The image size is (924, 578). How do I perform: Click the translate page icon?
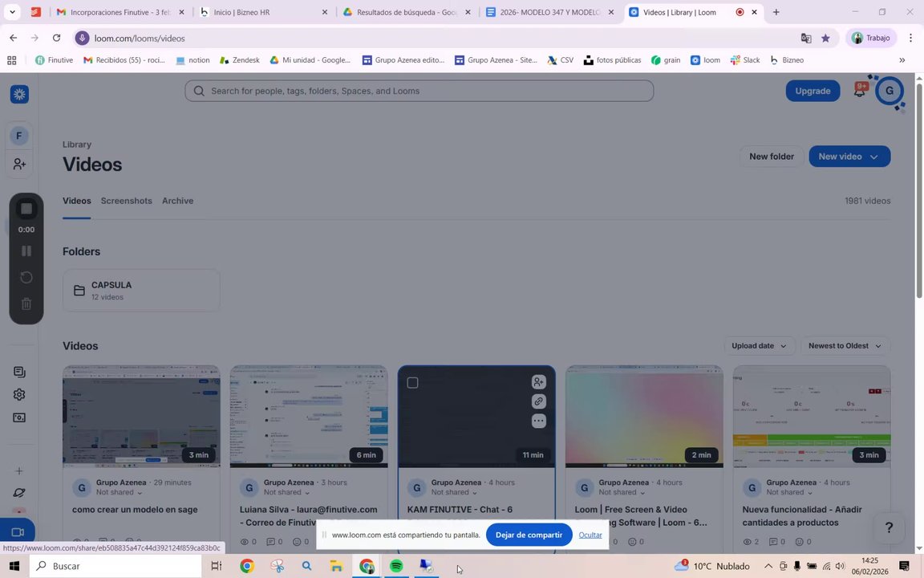pos(805,39)
